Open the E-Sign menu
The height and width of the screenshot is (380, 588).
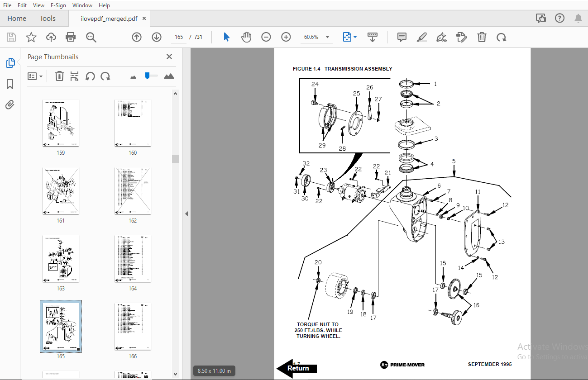[58, 5]
